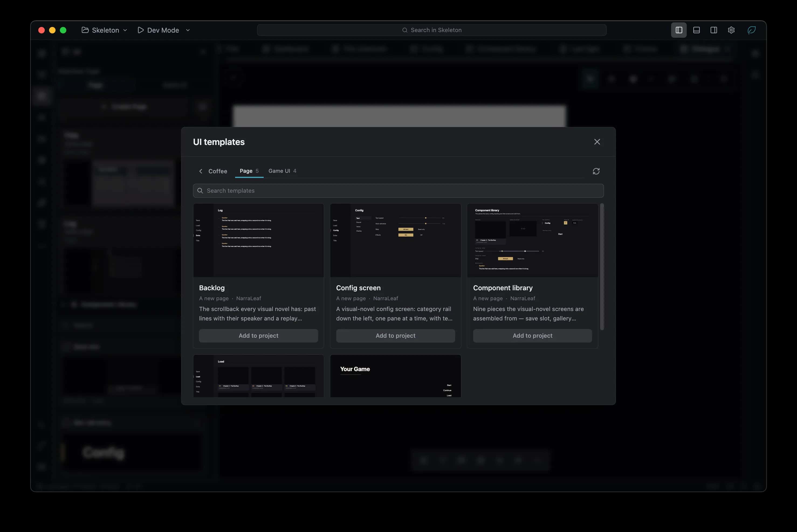
Task: Focus the Search in Skeleton field
Action: [432, 30]
